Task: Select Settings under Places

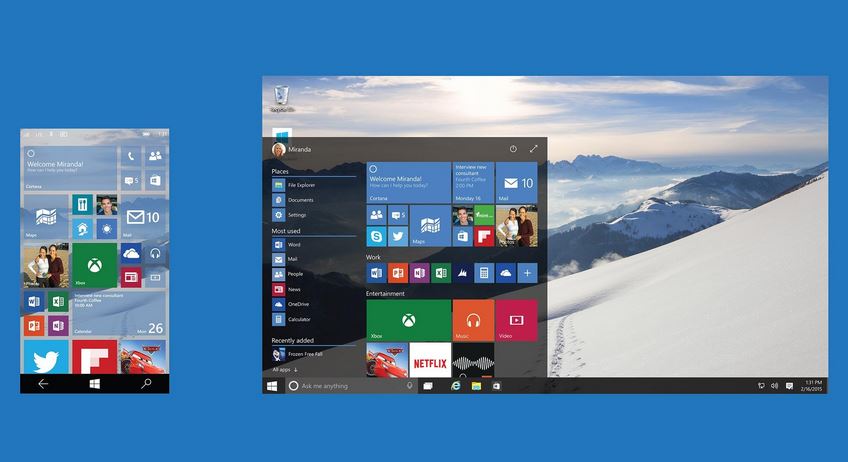Action: coord(297,214)
